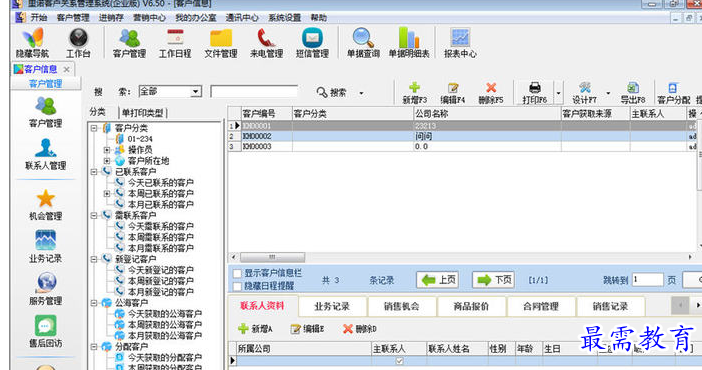Open 售后回访 sidebar icon
This screenshot has width=702, height=370.
[x=45, y=331]
